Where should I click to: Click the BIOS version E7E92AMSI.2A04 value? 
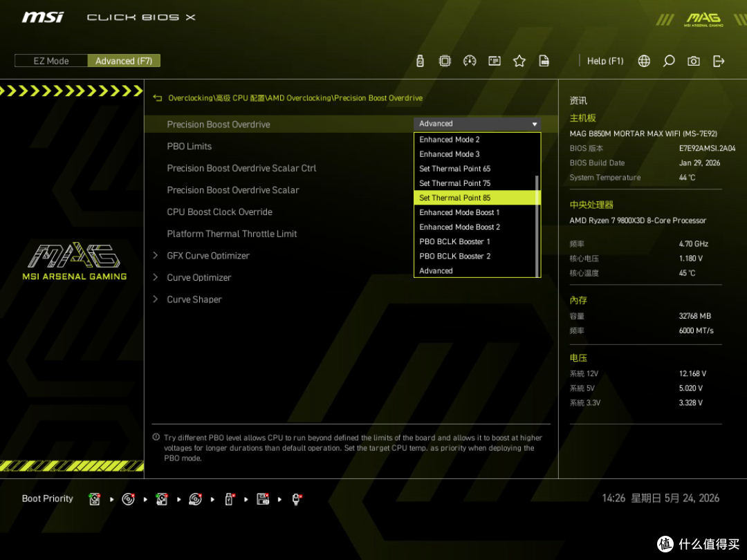point(707,148)
